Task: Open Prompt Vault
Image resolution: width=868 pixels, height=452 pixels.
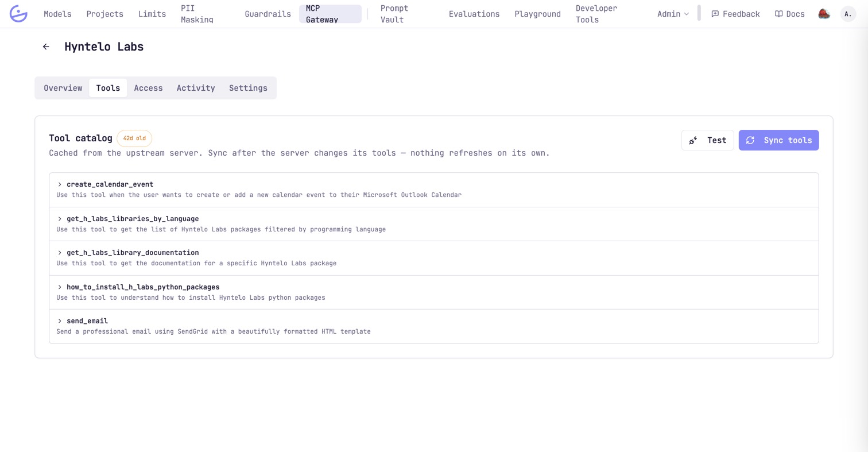Action: point(394,14)
